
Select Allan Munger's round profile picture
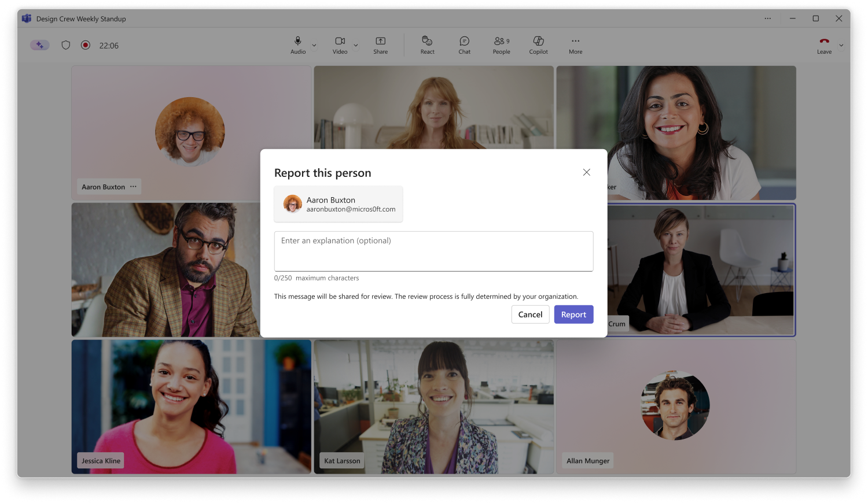675,406
